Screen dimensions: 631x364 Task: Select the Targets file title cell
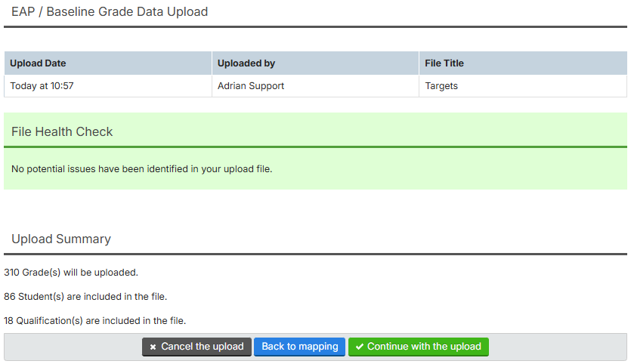click(x=441, y=86)
